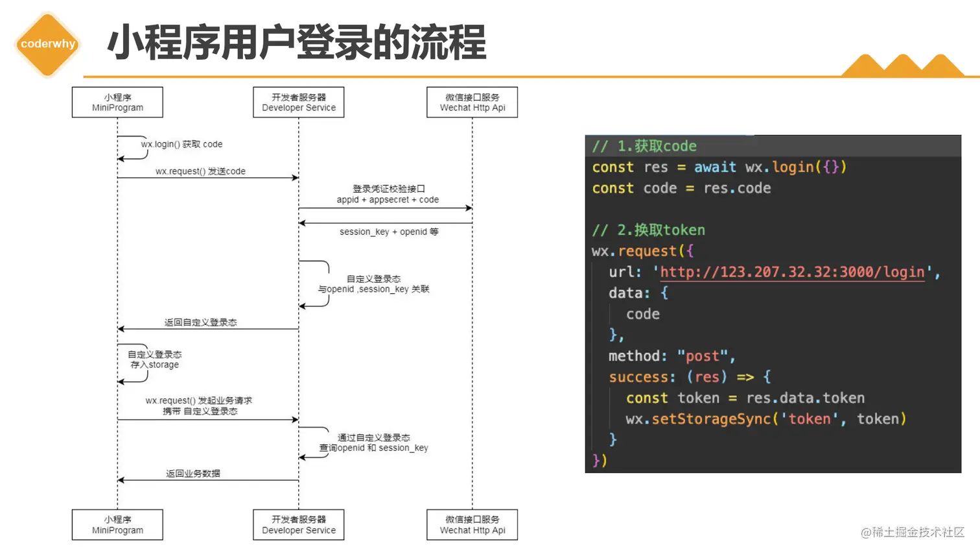Click the line const res = await wx.login({})

(719, 167)
